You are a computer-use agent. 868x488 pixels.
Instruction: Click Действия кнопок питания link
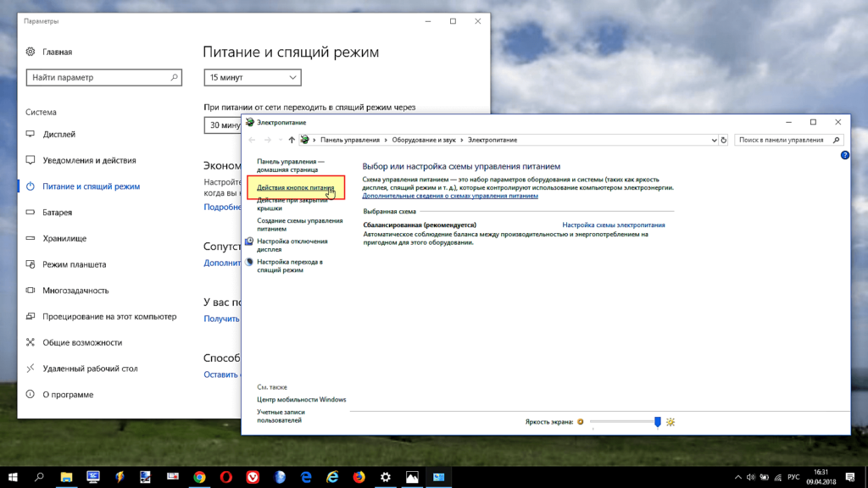tap(296, 187)
